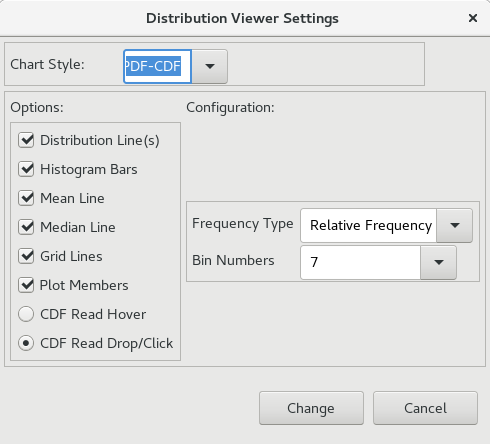This screenshot has height=444, width=490.
Task: Close the Distribution Viewer Settings dialog
Action: 473,18
